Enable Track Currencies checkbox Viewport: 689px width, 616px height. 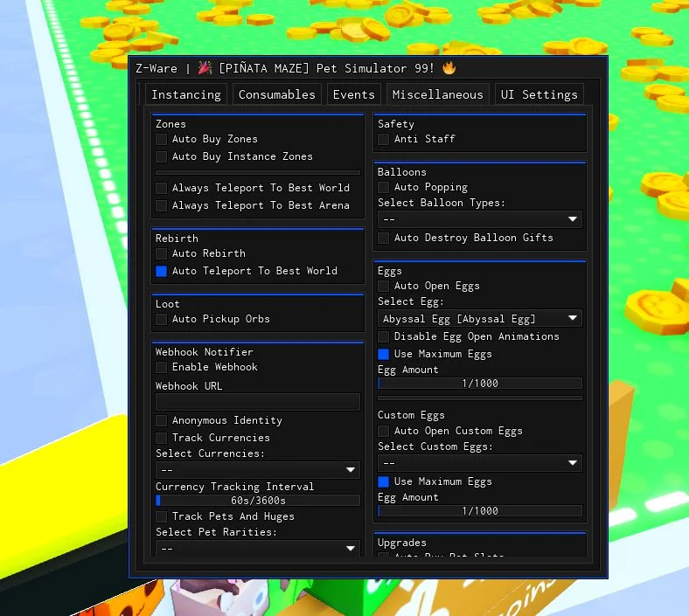click(x=161, y=438)
